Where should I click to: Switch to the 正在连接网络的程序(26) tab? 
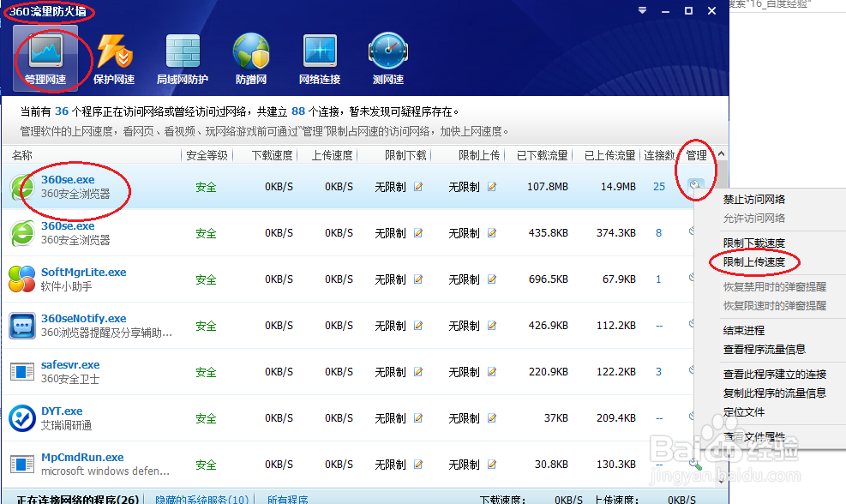pos(78,500)
